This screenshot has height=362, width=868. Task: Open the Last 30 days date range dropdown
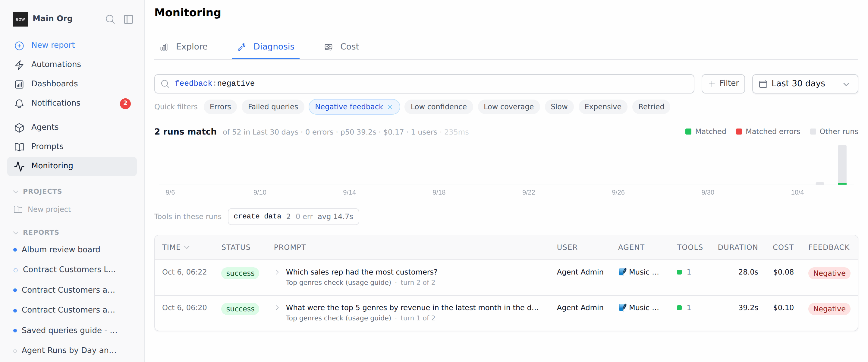[805, 84]
